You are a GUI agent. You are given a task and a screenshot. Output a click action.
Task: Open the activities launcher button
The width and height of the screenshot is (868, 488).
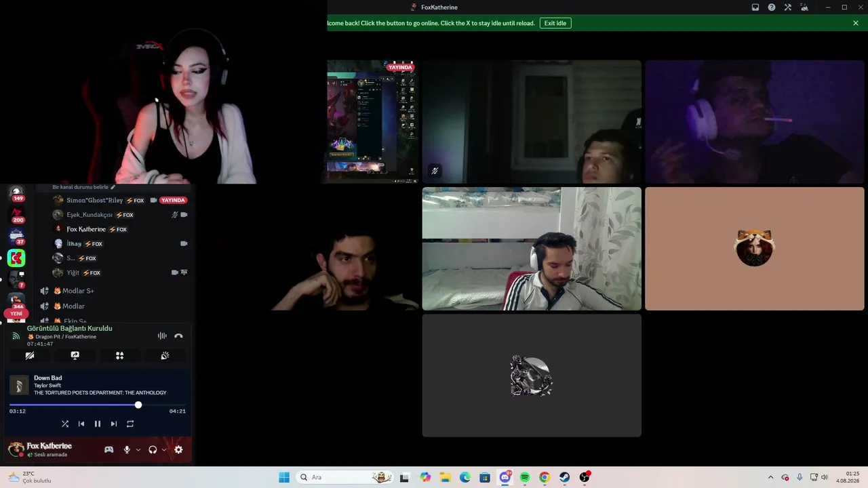click(120, 355)
